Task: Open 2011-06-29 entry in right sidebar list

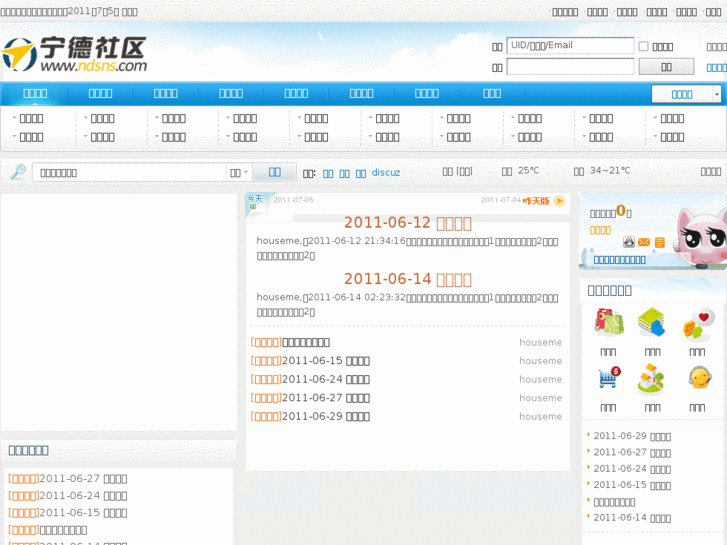Action: [632, 436]
